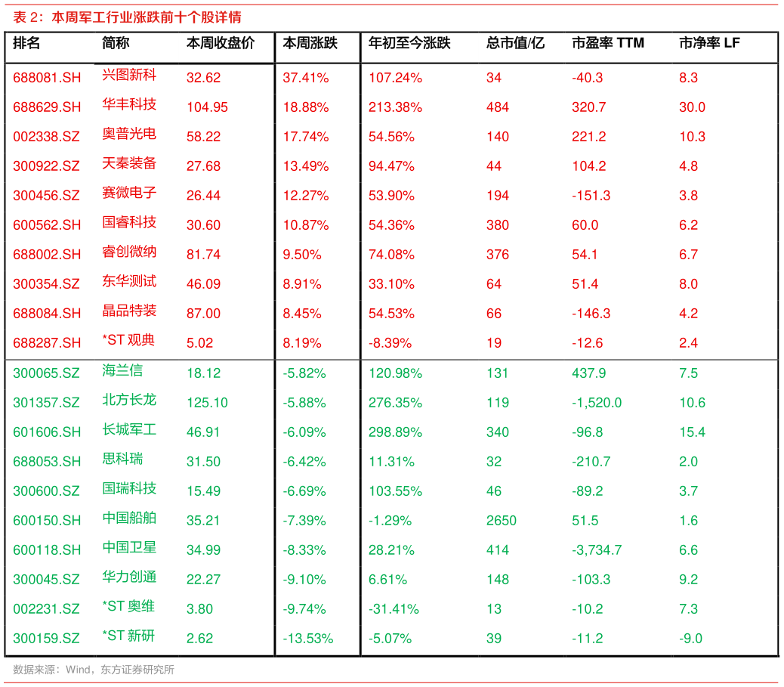The height and width of the screenshot is (687, 784).
Task: Click the table title 本周军工行业涨跌前十个股详情
Action: click(147, 17)
